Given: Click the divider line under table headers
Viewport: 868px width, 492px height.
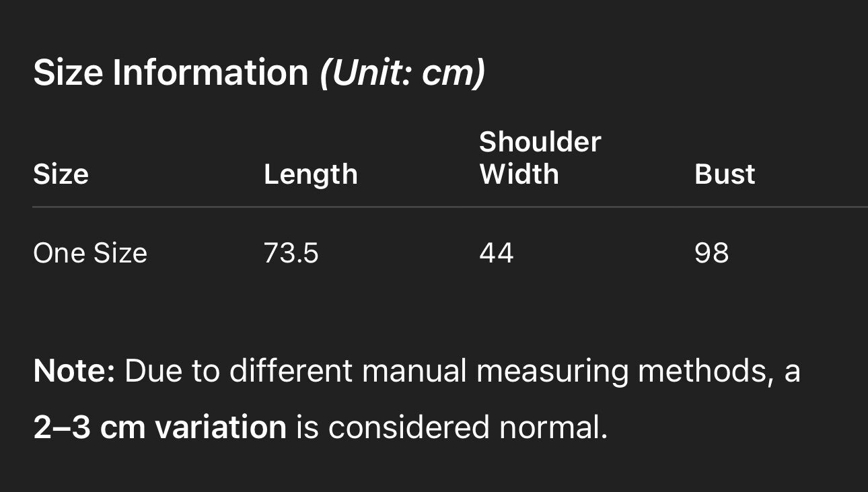Looking at the screenshot, I should click(x=449, y=207).
